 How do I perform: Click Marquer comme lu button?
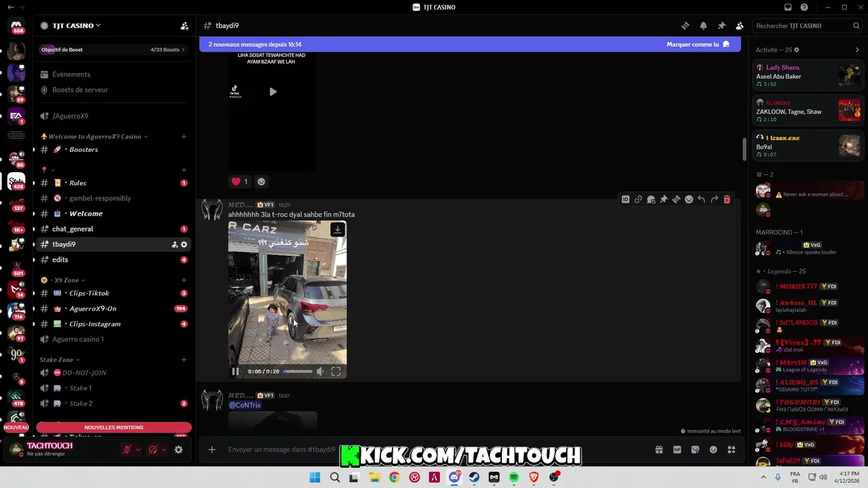698,44
